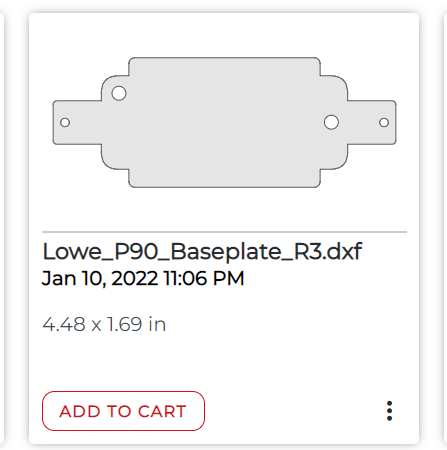Click the left mounting tab of baseplate

(77, 122)
